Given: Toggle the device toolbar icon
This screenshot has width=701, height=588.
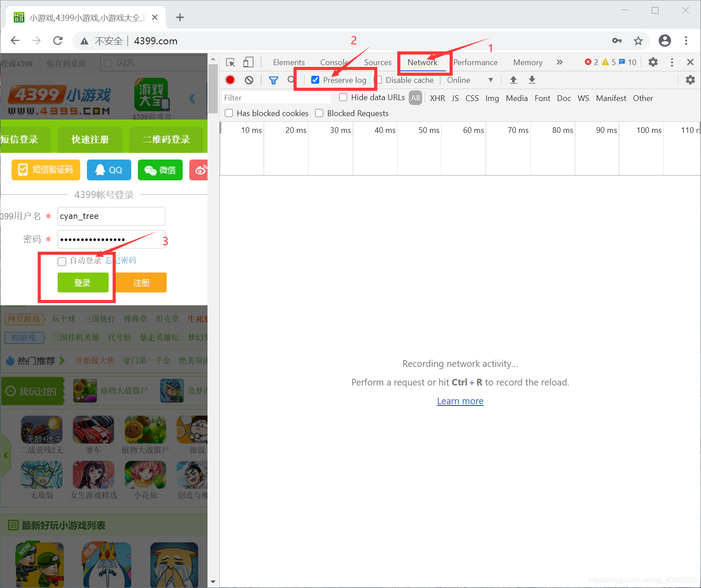Looking at the screenshot, I should [x=248, y=62].
